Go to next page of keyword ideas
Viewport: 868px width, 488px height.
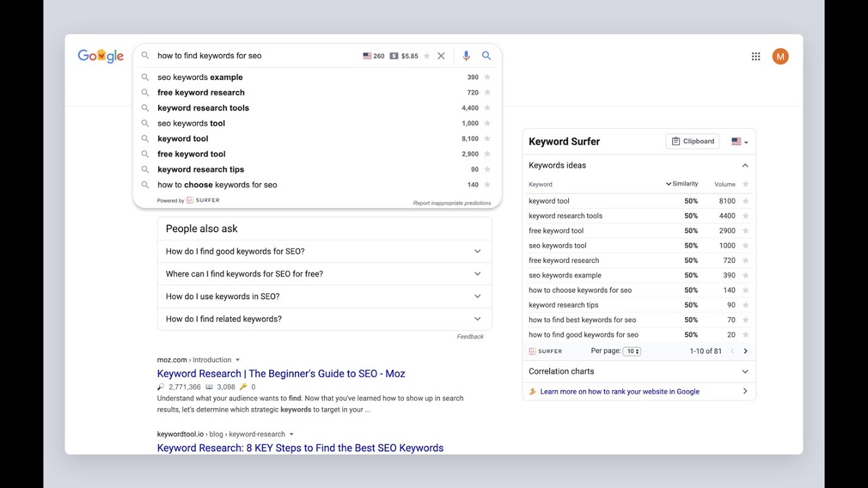pyautogui.click(x=745, y=351)
